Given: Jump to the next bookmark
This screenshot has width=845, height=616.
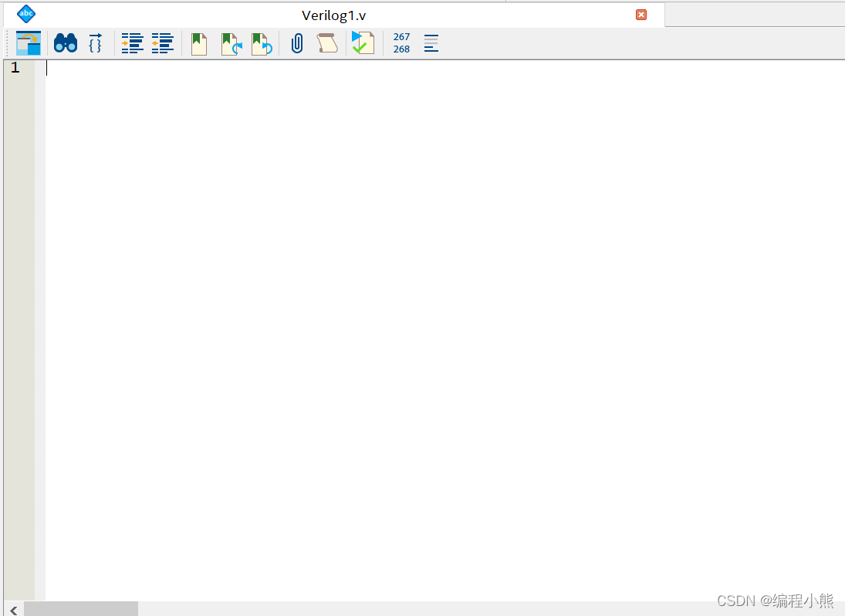Looking at the screenshot, I should [231, 43].
